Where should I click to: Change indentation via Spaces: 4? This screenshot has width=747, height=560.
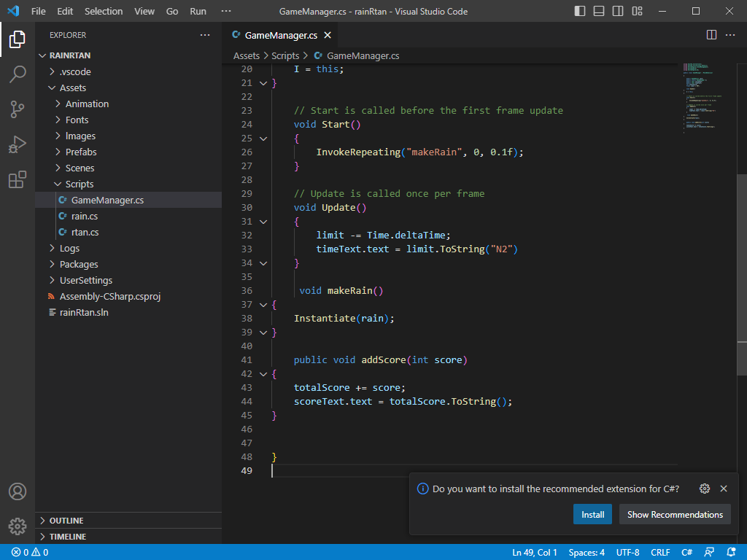click(x=587, y=553)
